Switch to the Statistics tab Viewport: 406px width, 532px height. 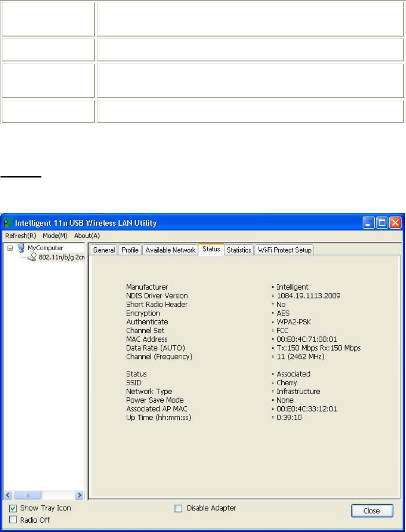click(239, 250)
